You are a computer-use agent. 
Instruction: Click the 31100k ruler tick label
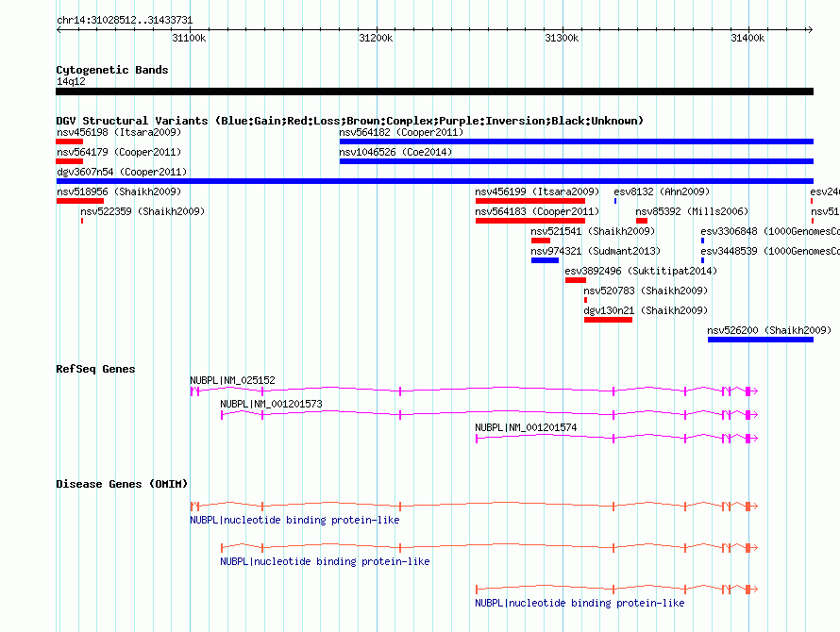tap(189, 38)
